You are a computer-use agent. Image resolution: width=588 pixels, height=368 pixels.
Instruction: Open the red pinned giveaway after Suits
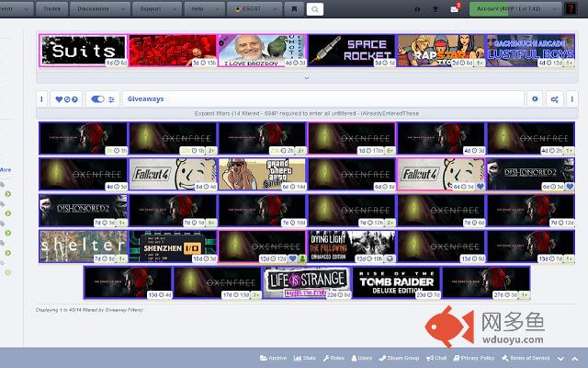pyautogui.click(x=173, y=51)
